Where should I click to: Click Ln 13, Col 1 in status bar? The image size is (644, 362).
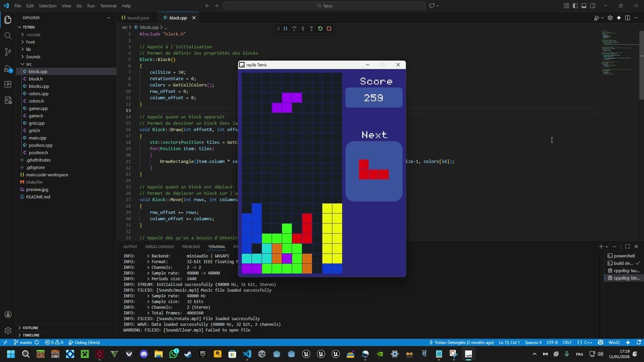(x=509, y=342)
